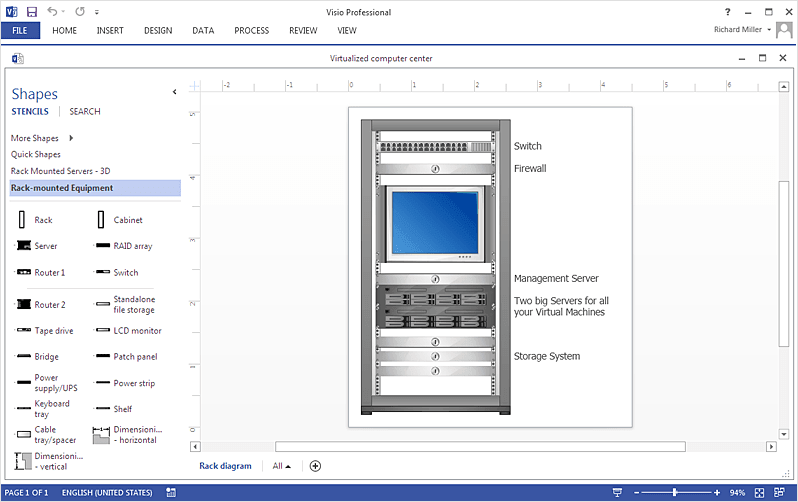Click the user profile picture icon
Image resolution: width=798 pixels, height=502 pixels.
(x=784, y=30)
